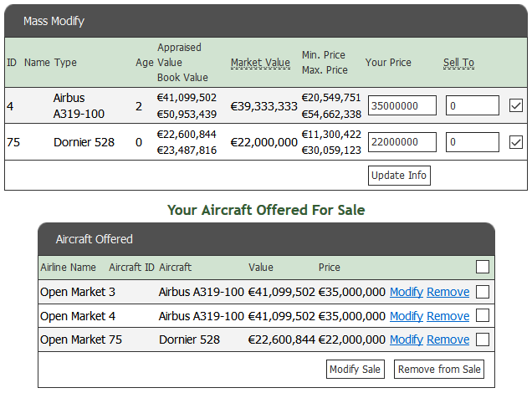The image size is (532, 393).
Task: Click the Sell To field for Dornier 528
Action: tap(473, 142)
